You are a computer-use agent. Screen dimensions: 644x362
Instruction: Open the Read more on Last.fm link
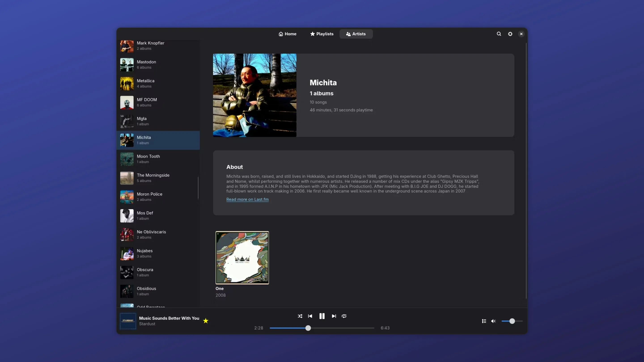tap(248, 199)
